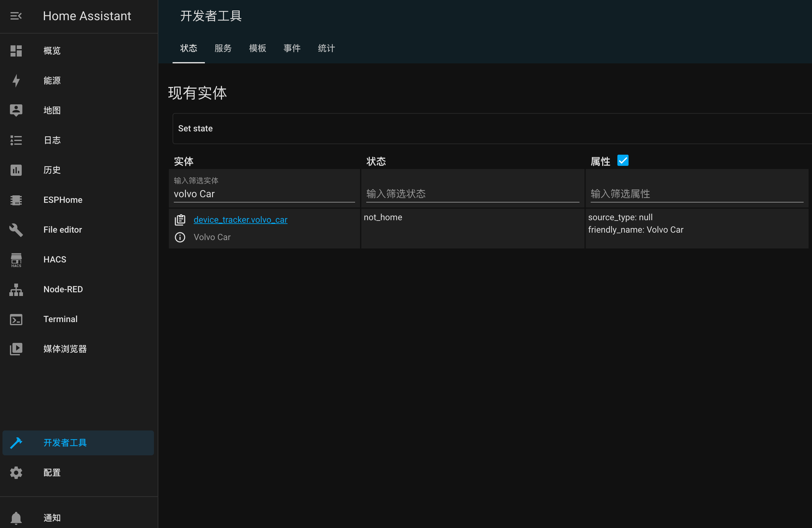The width and height of the screenshot is (812, 528).
Task: Click the ESPHome icon
Action: point(16,200)
